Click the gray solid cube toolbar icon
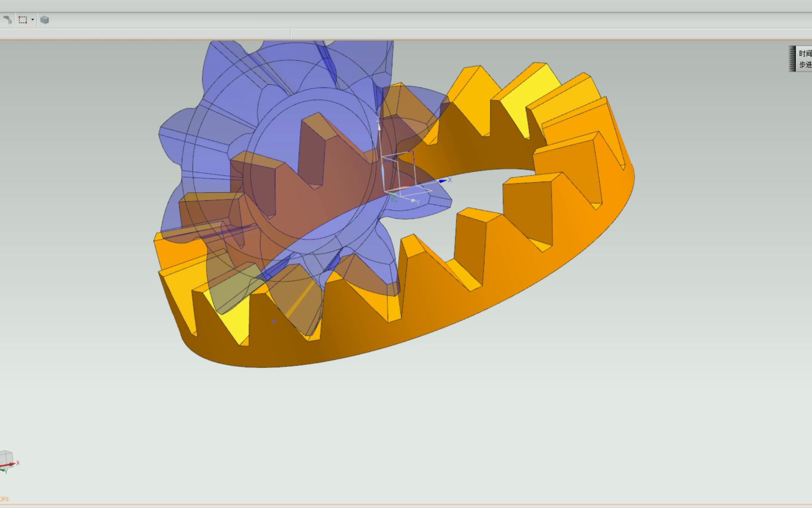 [x=45, y=20]
